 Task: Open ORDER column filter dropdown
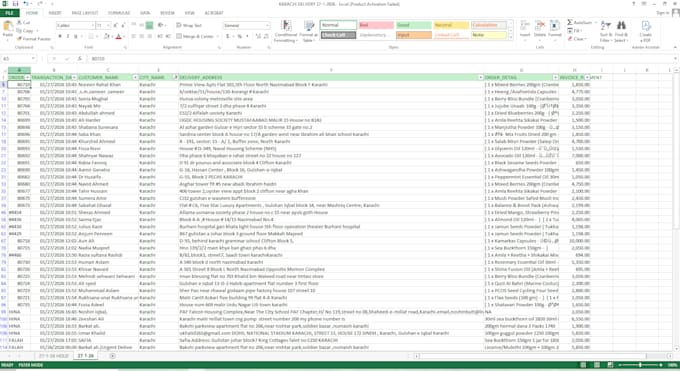(x=27, y=78)
